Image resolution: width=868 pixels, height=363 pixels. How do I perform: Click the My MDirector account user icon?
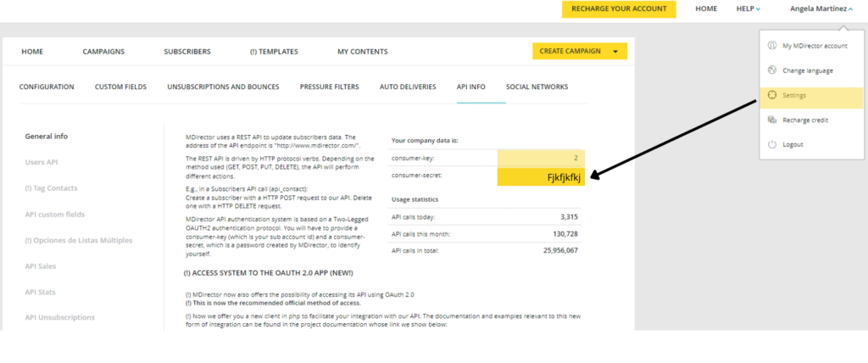772,46
